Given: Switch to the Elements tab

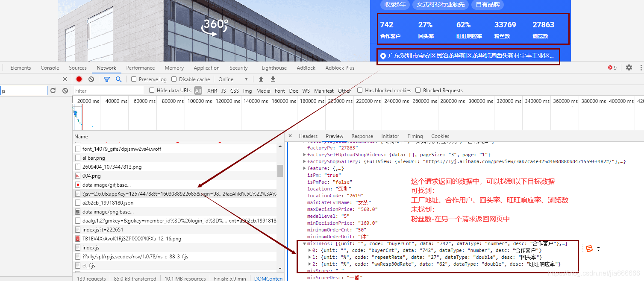Looking at the screenshot, I should click(x=21, y=67).
